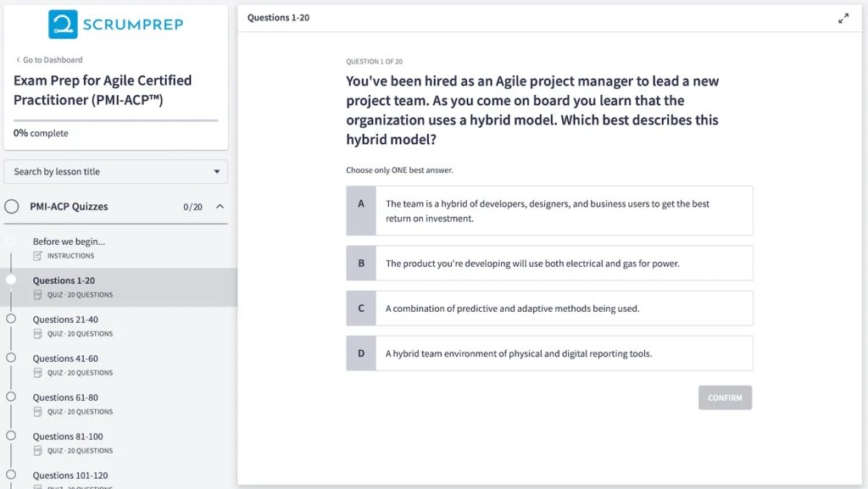
Task: Click quiz icon under Questions 21-40
Action: pyautogui.click(x=37, y=334)
